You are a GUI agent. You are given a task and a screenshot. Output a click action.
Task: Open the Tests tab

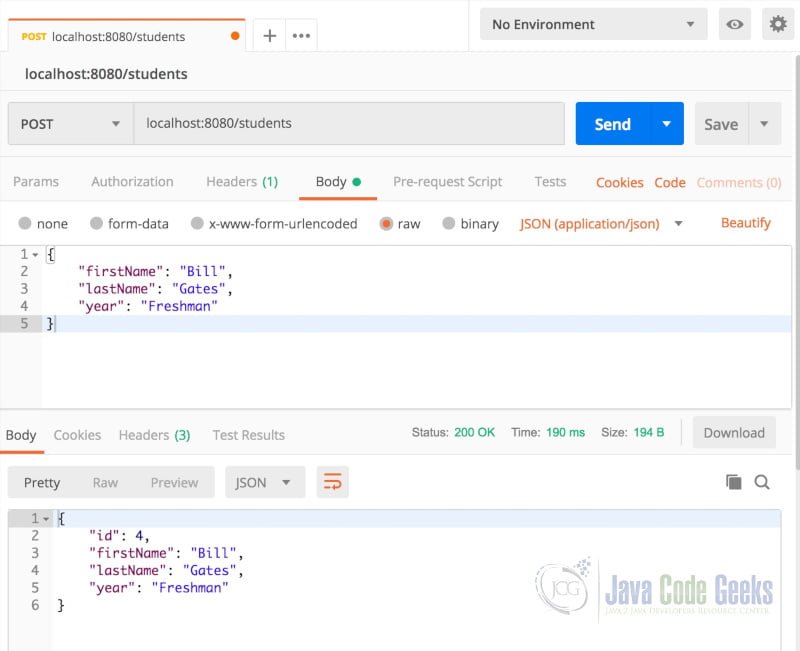click(550, 182)
